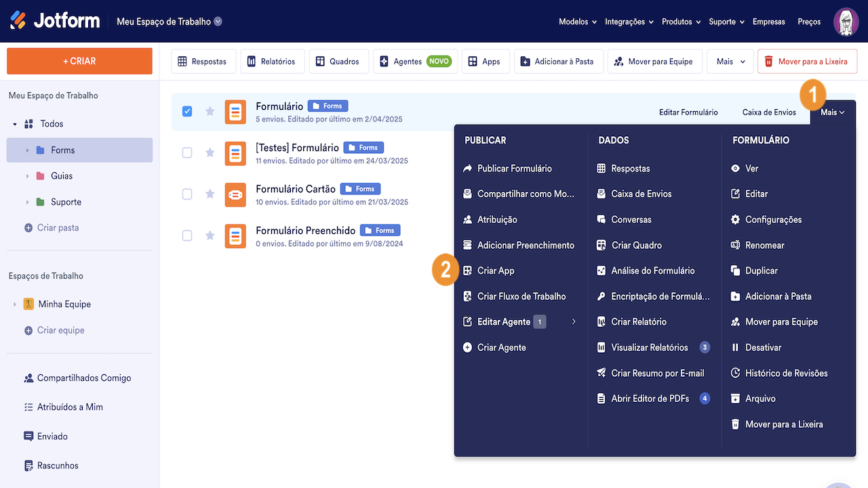Uncheck the Formulário form checkbox
This screenshot has width=868, height=488.
(x=187, y=111)
